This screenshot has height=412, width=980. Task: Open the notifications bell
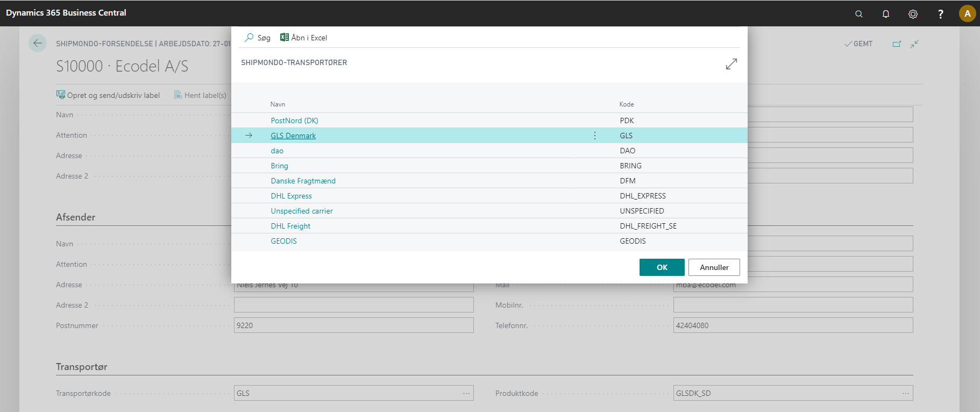click(x=886, y=14)
